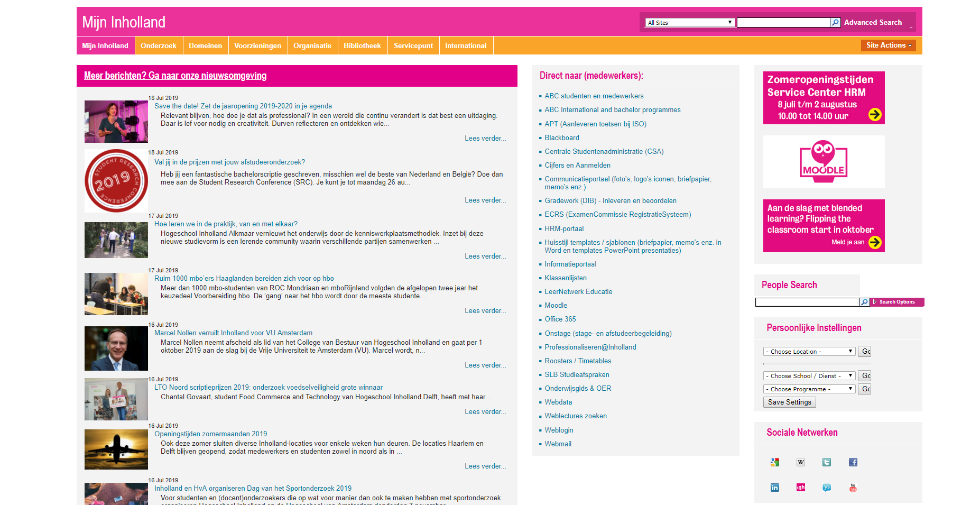Open the Klassenlijsten link
The height and width of the screenshot is (505, 980).
(566, 278)
